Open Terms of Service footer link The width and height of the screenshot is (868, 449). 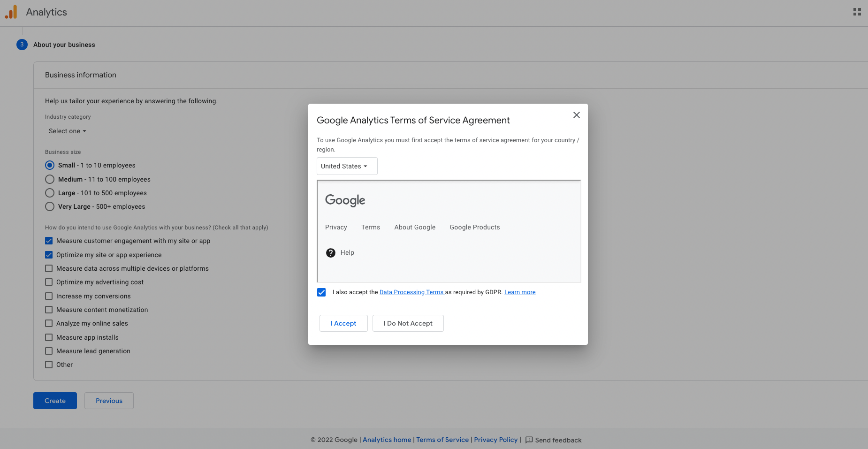click(x=442, y=440)
